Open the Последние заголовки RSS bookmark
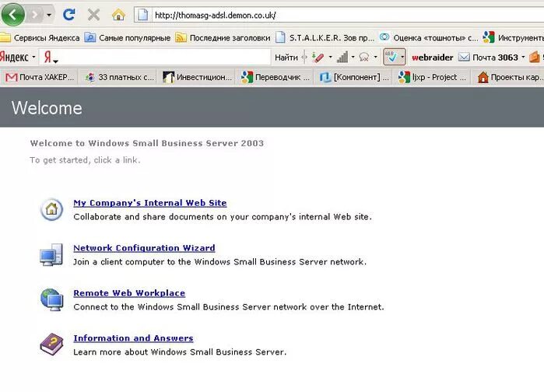This screenshot has height=392, width=544. click(223, 37)
